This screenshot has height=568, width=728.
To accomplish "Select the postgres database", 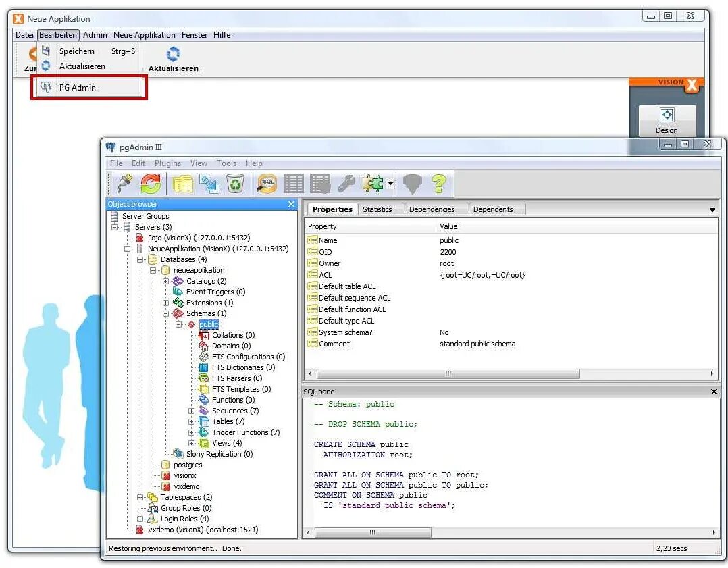I will [188, 465].
